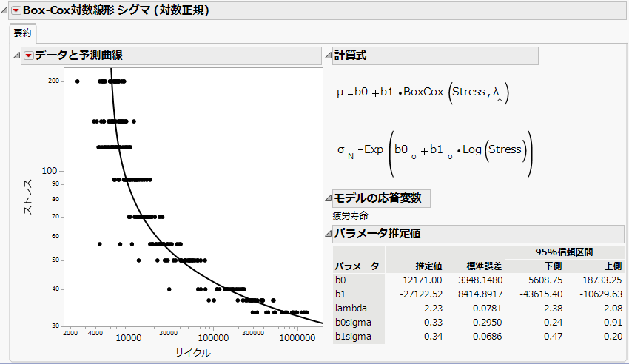Image resolution: width=629 pixels, height=364 pixels.
Task: Click the b0 estimate 12171.00
Action: [423, 280]
